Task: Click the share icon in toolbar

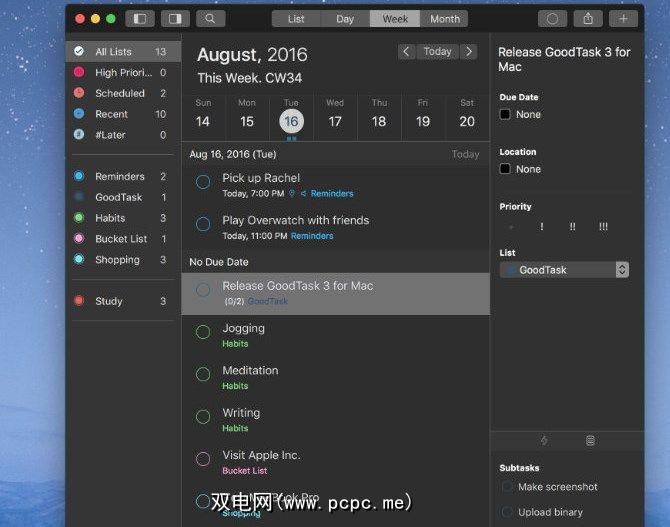Action: [588, 18]
